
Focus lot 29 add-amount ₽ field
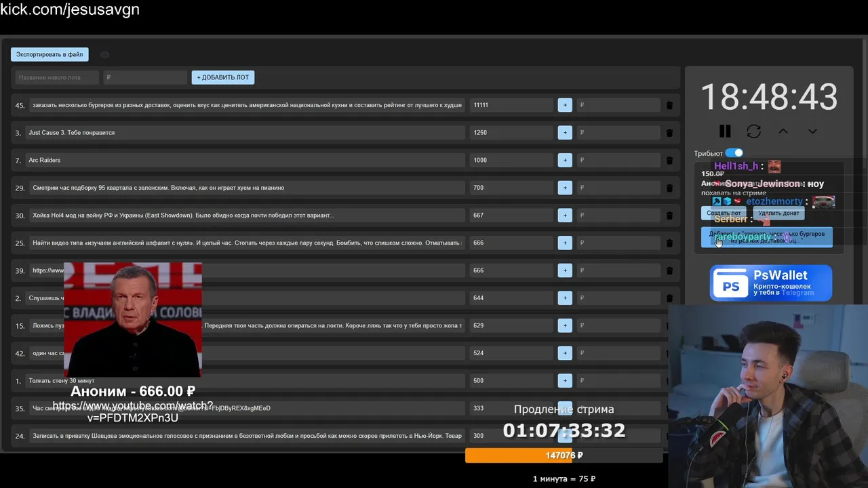(x=618, y=188)
